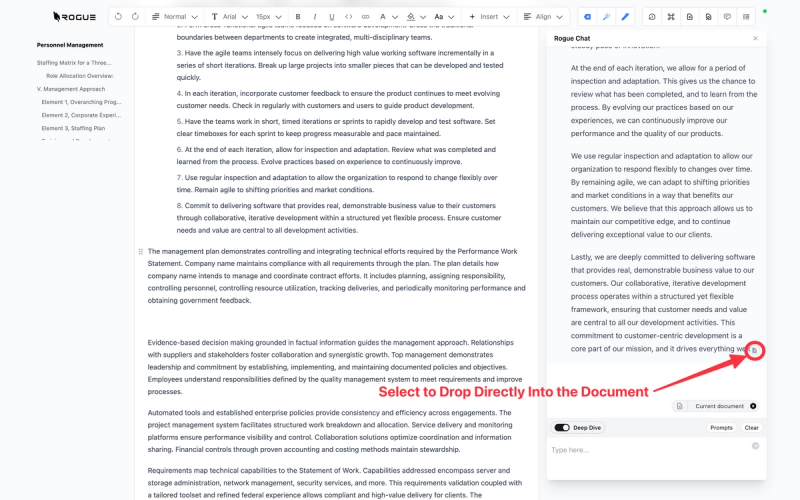Click the list view icon at toolbar end
Image resolution: width=800 pixels, height=500 pixels.
pyautogui.click(x=746, y=17)
